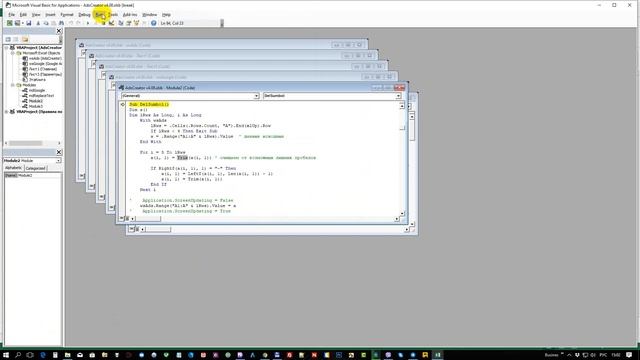
Task: Collapse the Modules folder in project tree
Action: click(x=13, y=85)
